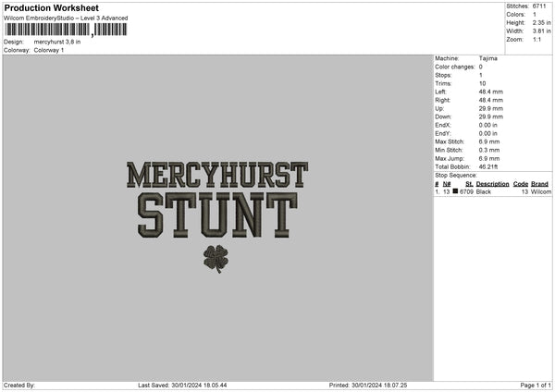Viewport: 555px width, 392px height.
Task: Click the barcode image in the header
Action: 66,30
